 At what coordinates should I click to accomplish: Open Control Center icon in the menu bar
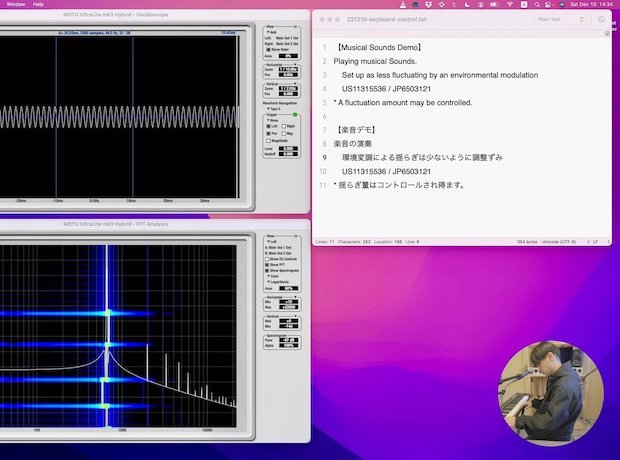[x=548, y=5]
